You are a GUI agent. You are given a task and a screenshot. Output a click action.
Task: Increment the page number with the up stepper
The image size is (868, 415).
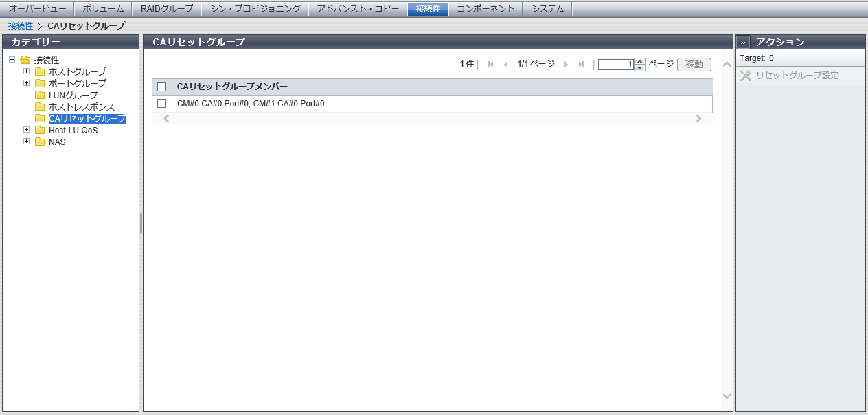pos(640,62)
